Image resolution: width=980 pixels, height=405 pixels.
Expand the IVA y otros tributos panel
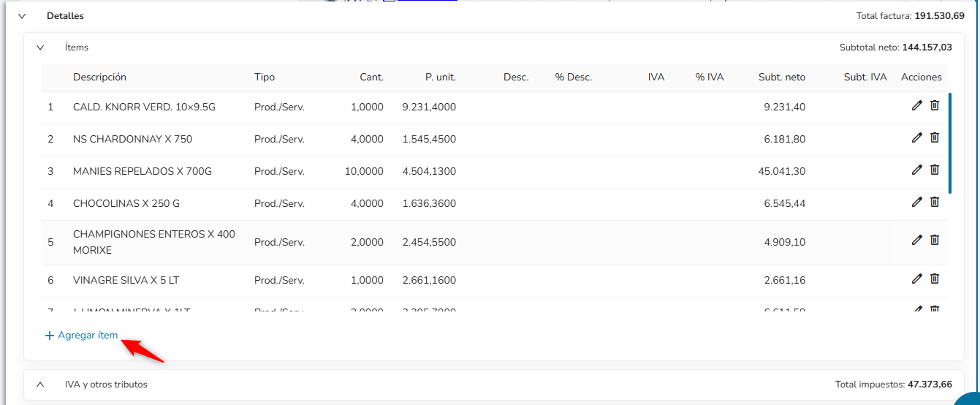(x=40, y=384)
